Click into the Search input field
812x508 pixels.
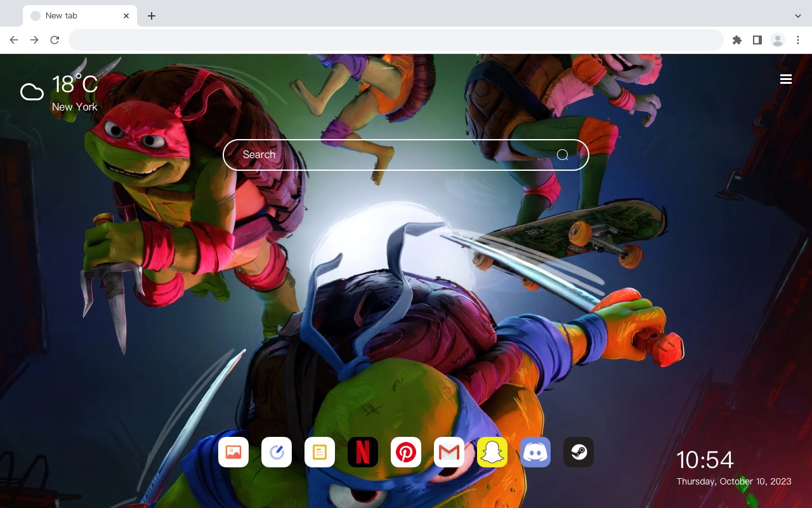[406, 155]
